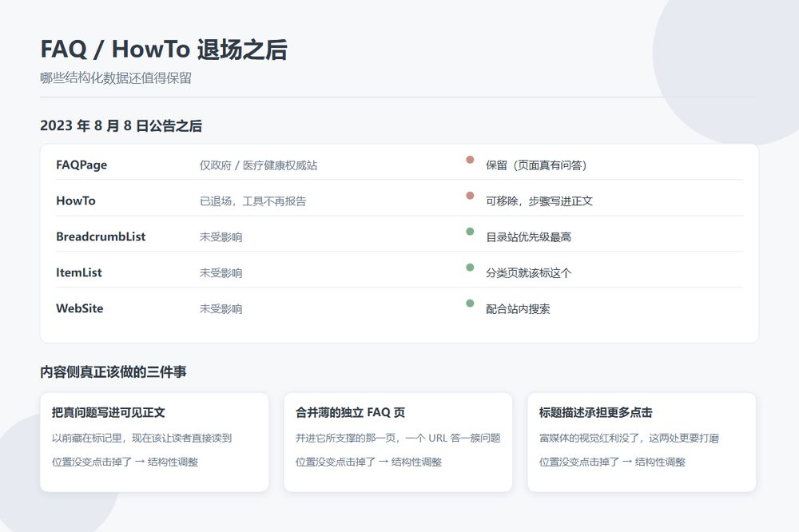Click text '以前藏在标记里，现在该让读者直接读到'

(x=141, y=438)
